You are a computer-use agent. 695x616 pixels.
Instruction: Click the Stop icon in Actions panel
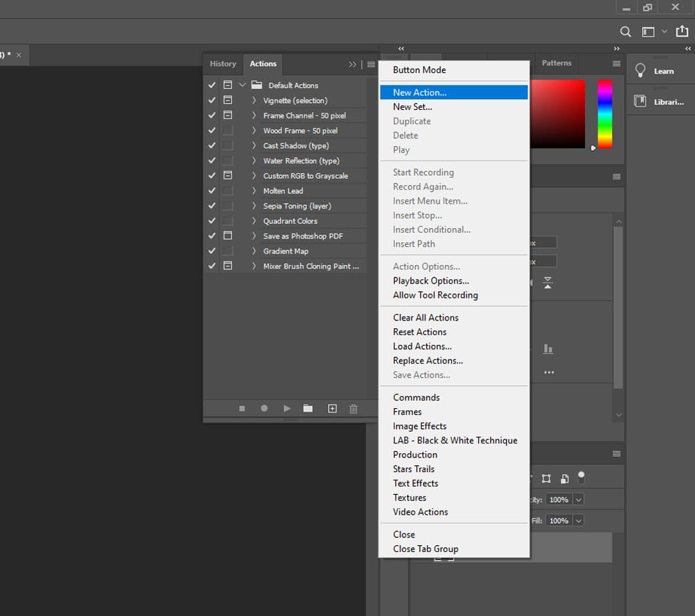(242, 409)
